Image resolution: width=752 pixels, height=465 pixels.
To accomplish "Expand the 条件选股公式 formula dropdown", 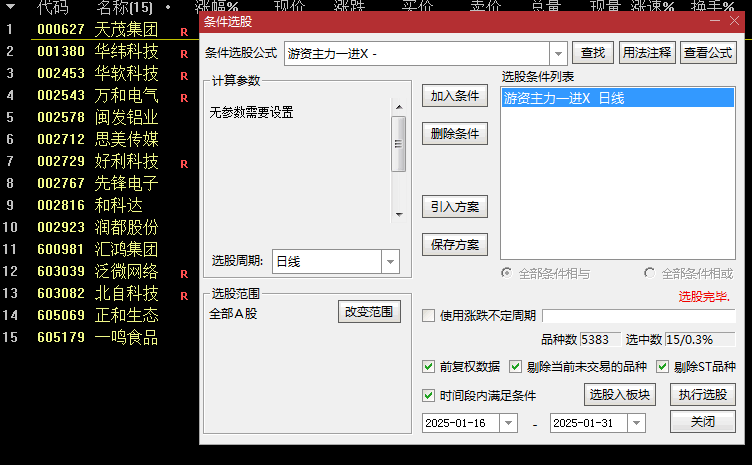I will point(558,53).
